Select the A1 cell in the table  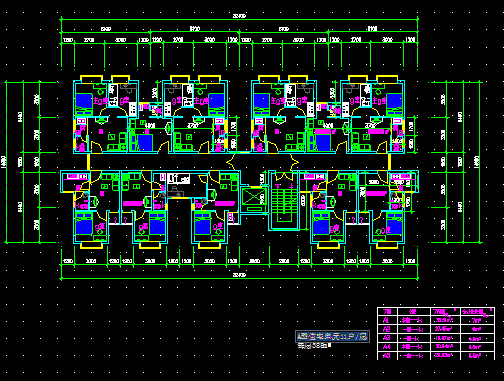[x=387, y=320]
